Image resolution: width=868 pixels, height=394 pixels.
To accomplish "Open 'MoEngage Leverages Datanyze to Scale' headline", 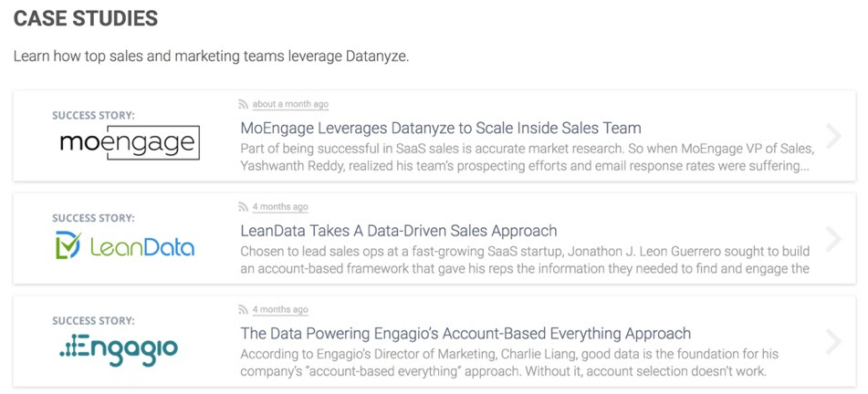I will coord(441,129).
